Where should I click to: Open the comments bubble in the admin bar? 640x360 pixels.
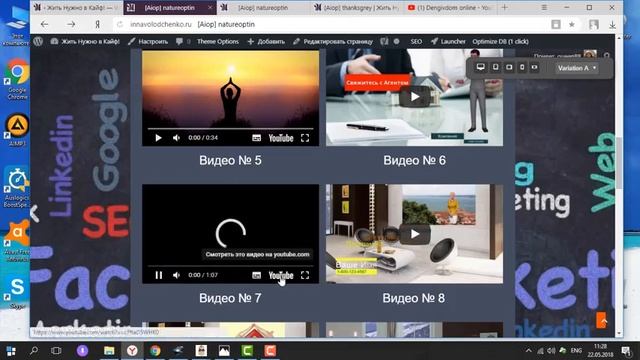pos(183,41)
